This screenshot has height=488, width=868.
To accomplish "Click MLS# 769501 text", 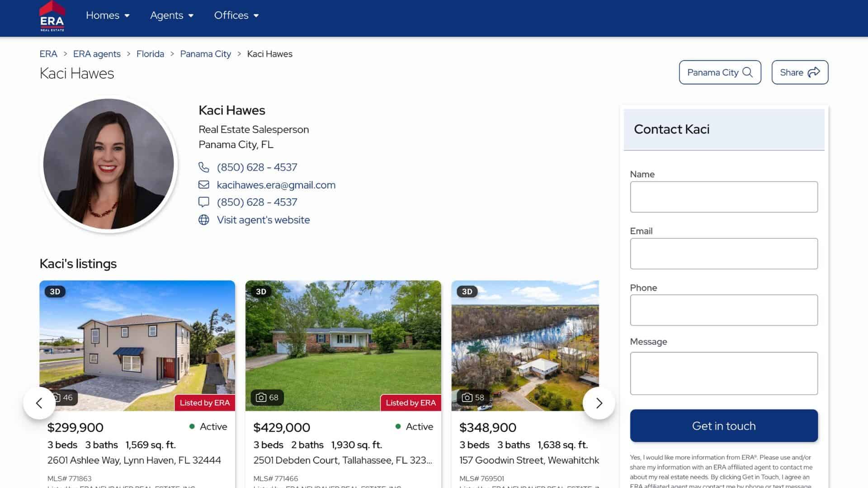I will pos(481,479).
